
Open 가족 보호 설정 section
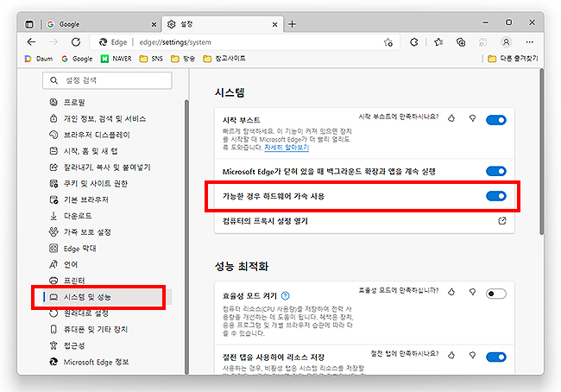(x=80, y=232)
